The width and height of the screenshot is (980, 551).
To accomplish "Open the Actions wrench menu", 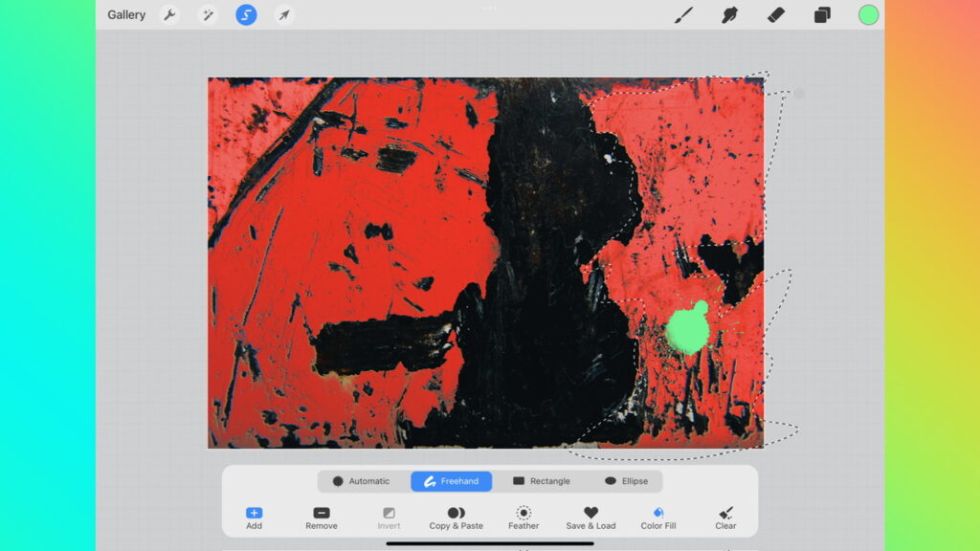I will [169, 14].
